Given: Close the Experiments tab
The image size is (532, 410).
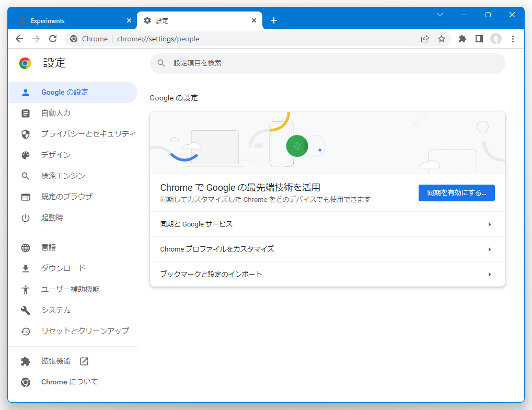Looking at the screenshot, I should [x=129, y=21].
